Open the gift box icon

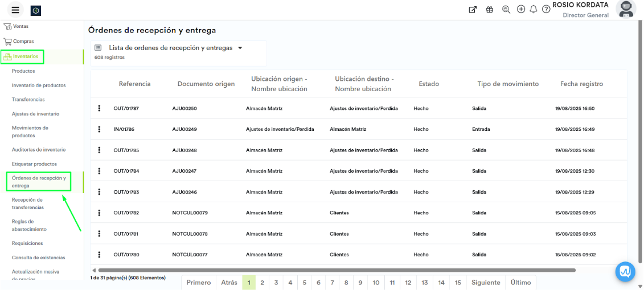490,10
